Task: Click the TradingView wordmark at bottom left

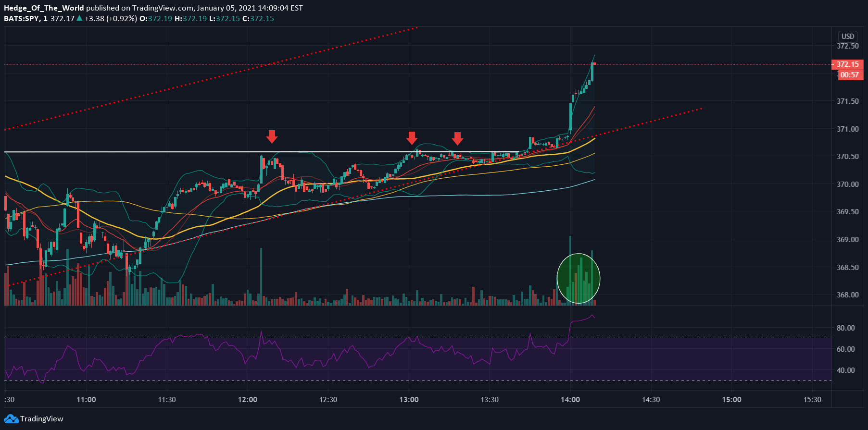Action: (x=42, y=419)
